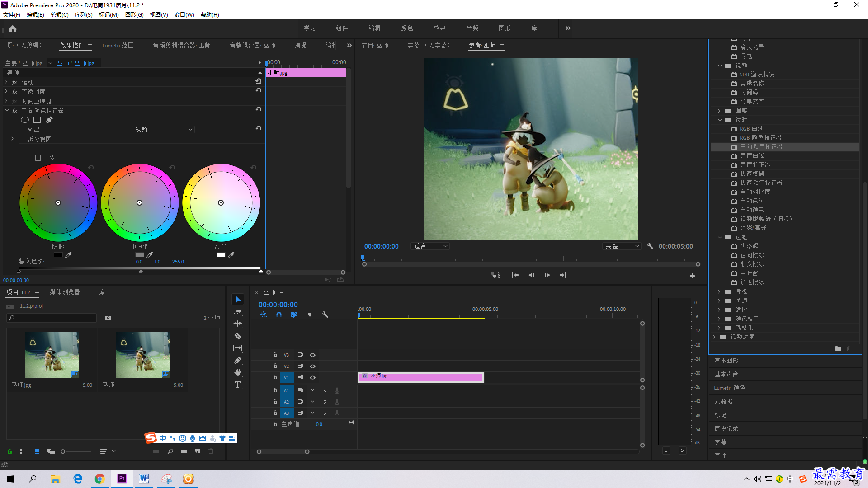Switch project panel to icon view
The height and width of the screenshot is (488, 868).
pyautogui.click(x=37, y=451)
